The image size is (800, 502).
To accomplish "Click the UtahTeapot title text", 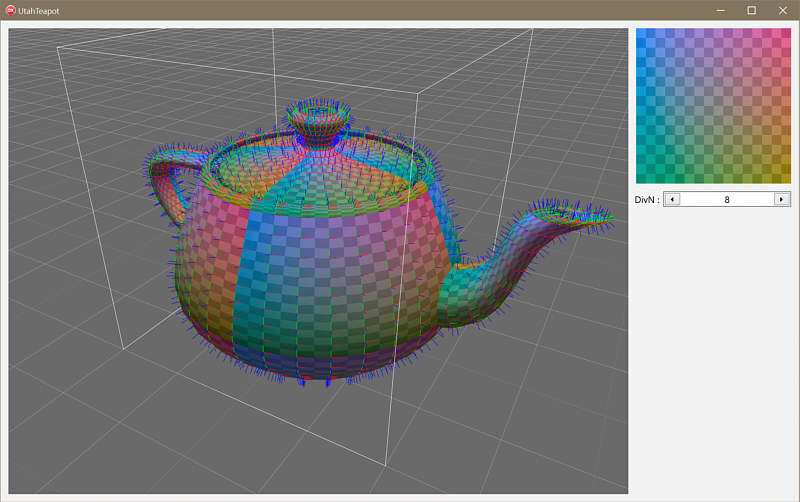I will pos(39,11).
